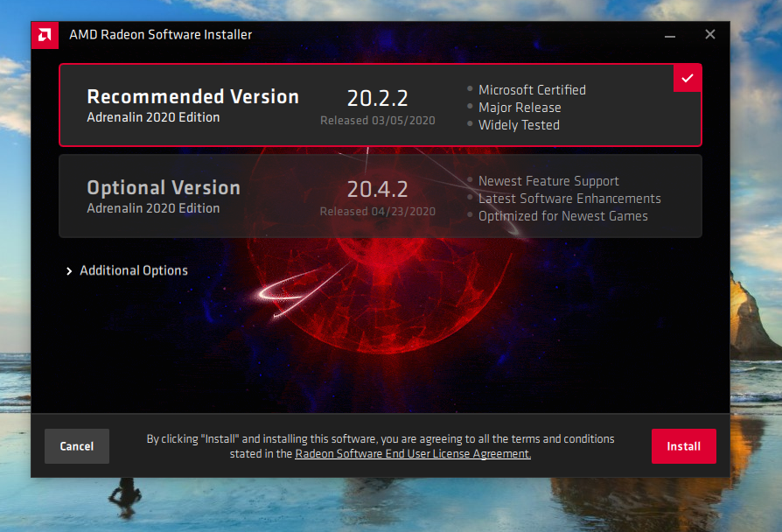This screenshot has width=782, height=532.
Task: Click version number 20.2.2
Action: pos(377,97)
